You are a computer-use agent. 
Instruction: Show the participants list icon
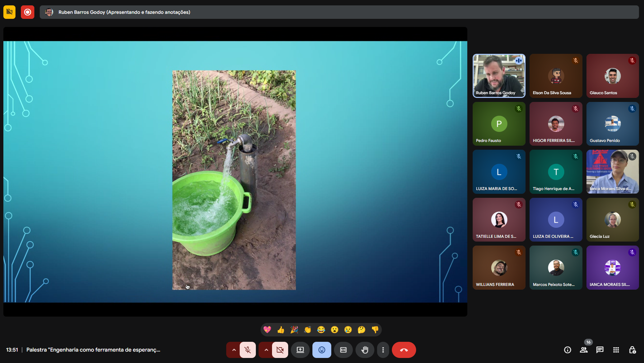coord(584,350)
